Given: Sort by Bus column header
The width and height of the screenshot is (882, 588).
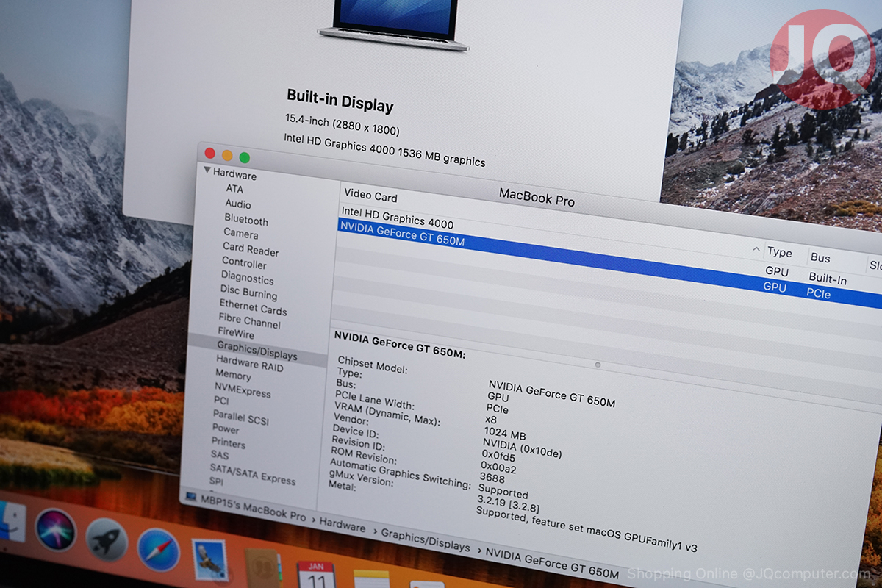Looking at the screenshot, I should [820, 257].
